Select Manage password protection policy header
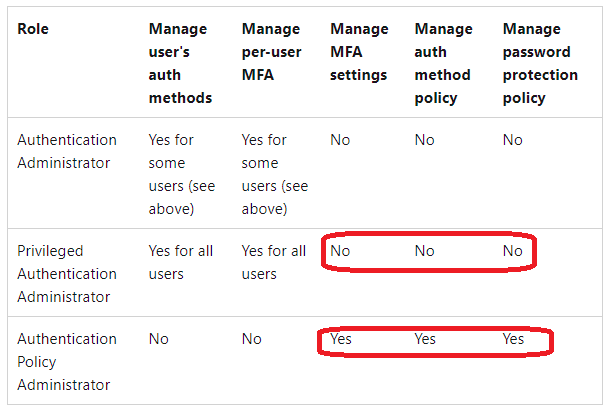 coord(540,63)
